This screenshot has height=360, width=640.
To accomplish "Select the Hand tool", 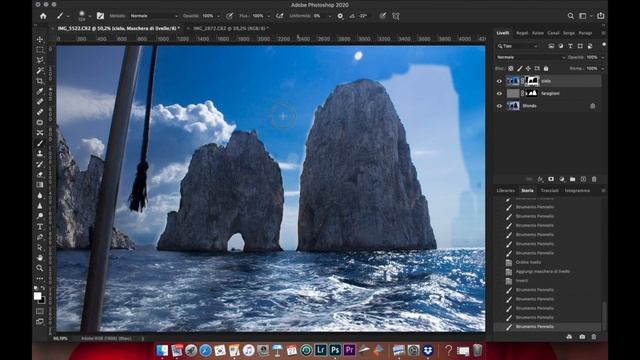I will click(x=40, y=258).
